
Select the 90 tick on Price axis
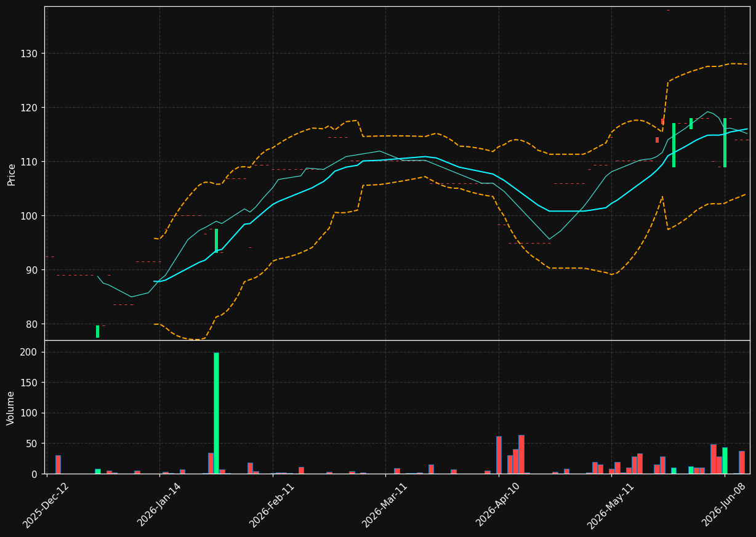point(32,270)
